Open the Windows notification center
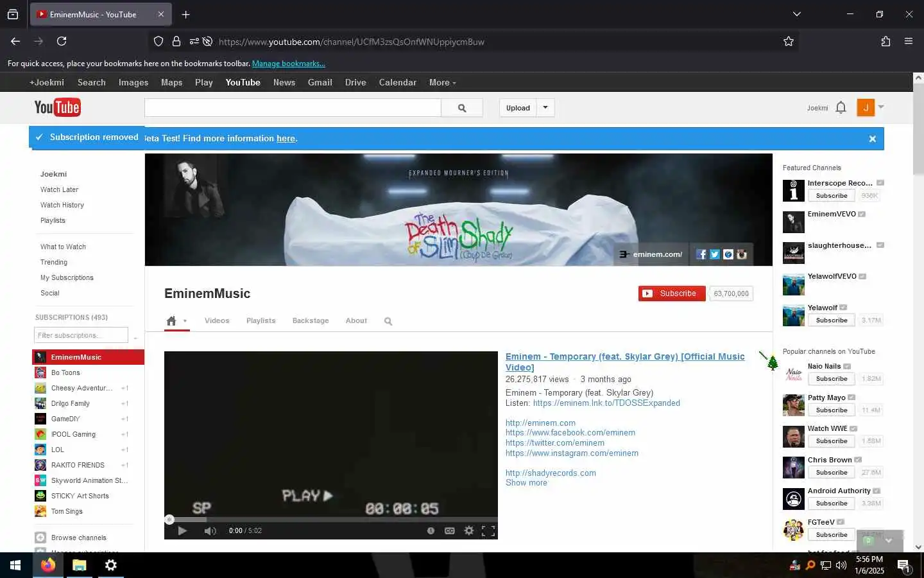The width and height of the screenshot is (924, 578). tap(903, 566)
